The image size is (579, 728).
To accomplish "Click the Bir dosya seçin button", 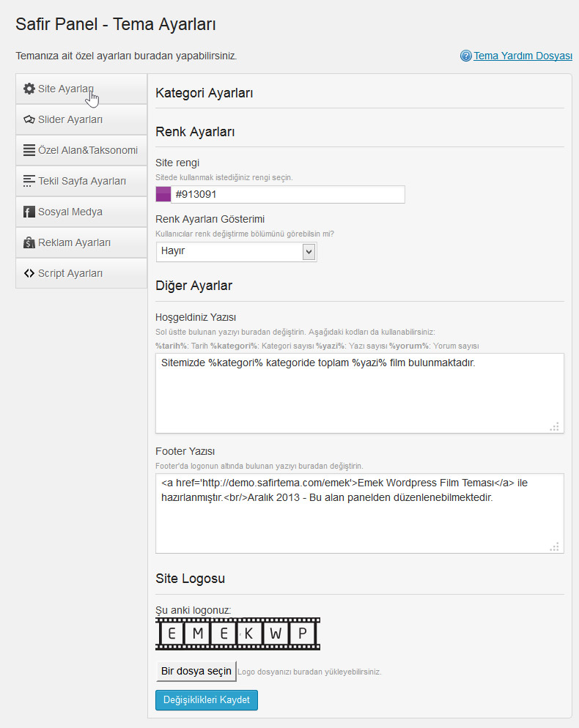I will coord(196,672).
